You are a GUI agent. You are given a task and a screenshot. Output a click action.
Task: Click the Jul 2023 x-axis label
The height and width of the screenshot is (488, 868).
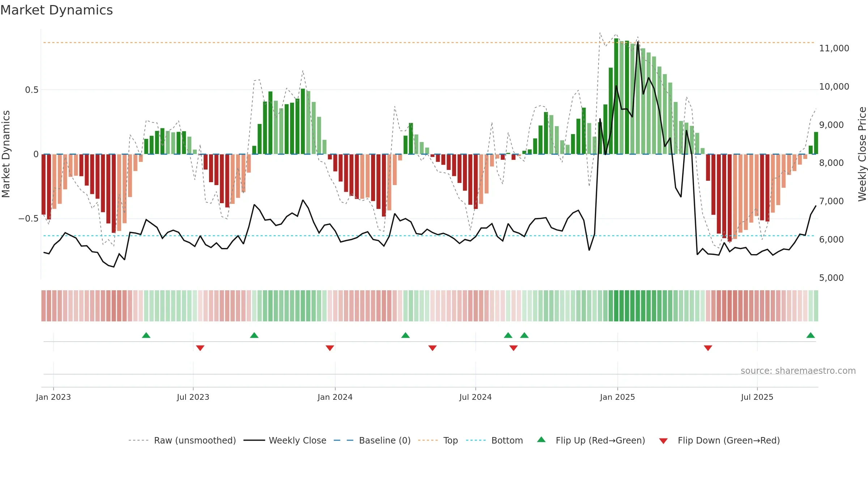[x=193, y=397]
